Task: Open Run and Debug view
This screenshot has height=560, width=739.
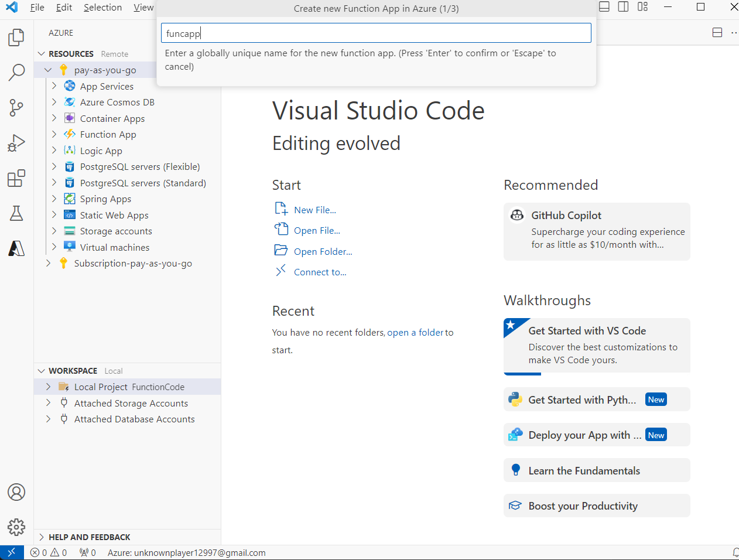Action: 16,143
